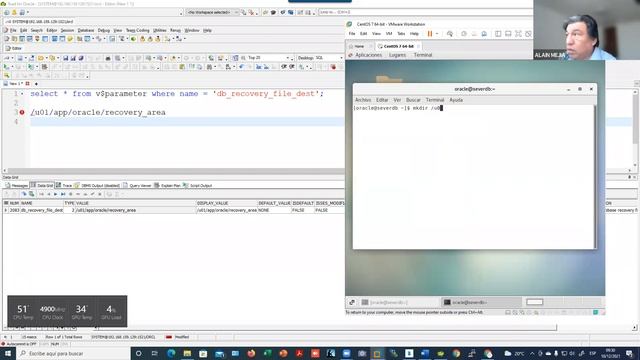This screenshot has width=640, height=360.
Task: Click the ISDEFAULT FALSE cell in grid
Action: pos(302,210)
